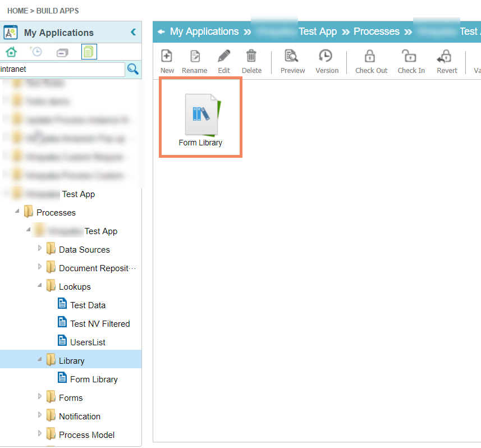Collapse the My Applications side panel
Image resolution: width=481 pixels, height=448 pixels.
(x=133, y=32)
